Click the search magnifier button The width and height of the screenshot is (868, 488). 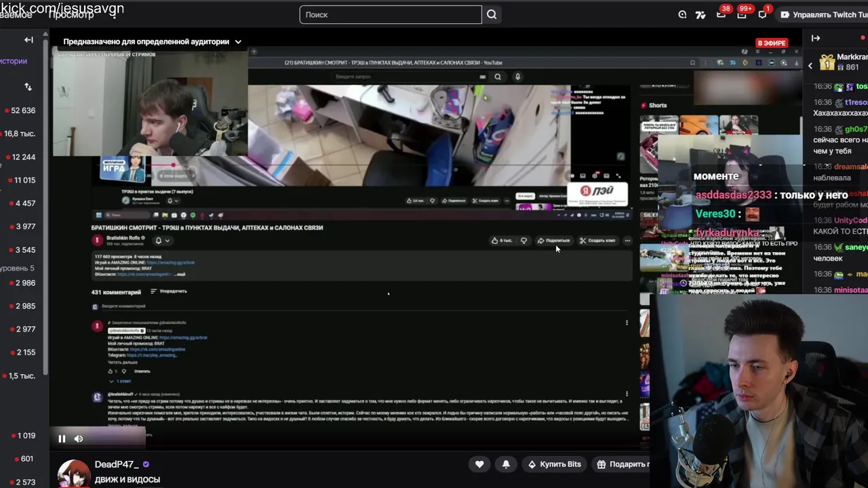tap(492, 14)
